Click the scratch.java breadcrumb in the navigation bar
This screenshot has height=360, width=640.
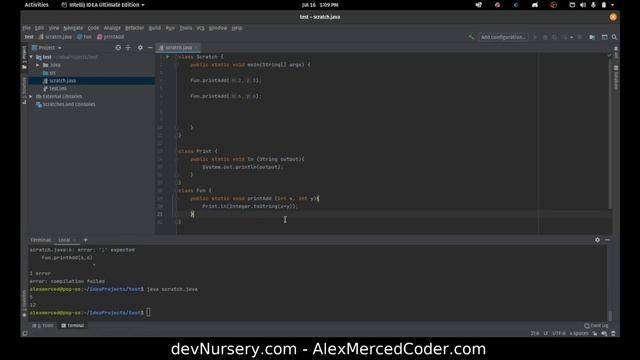coord(55,37)
